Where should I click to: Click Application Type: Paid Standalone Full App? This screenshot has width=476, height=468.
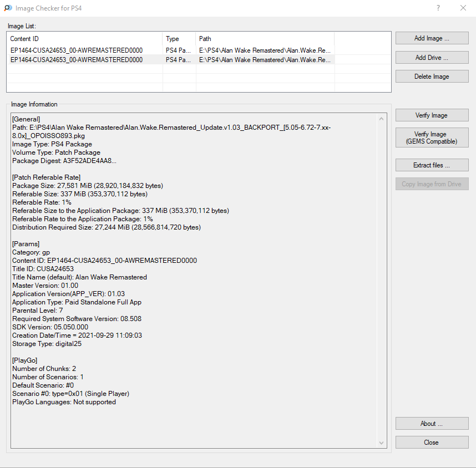(77, 302)
